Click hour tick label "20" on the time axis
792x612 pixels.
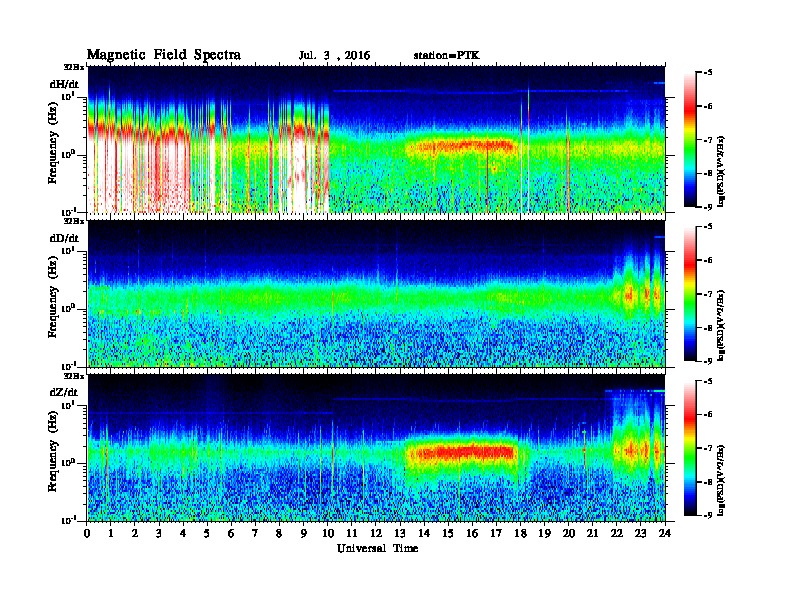pos(568,534)
